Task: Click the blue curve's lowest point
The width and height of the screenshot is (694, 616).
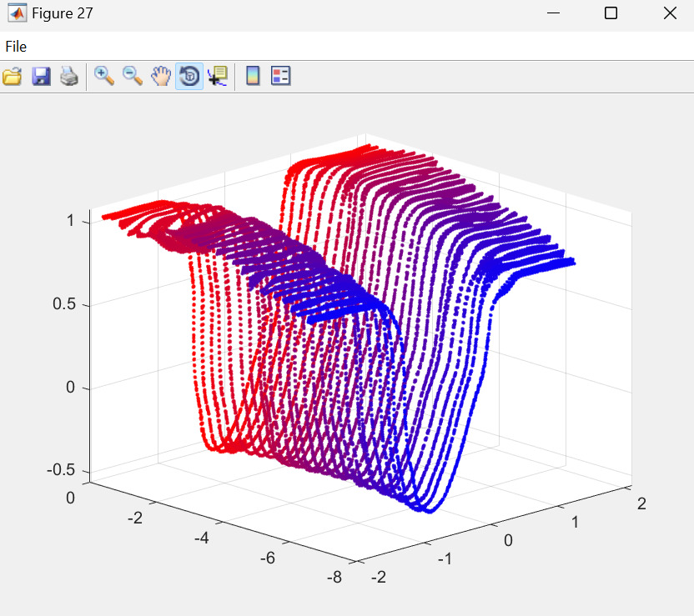Action: (x=429, y=511)
